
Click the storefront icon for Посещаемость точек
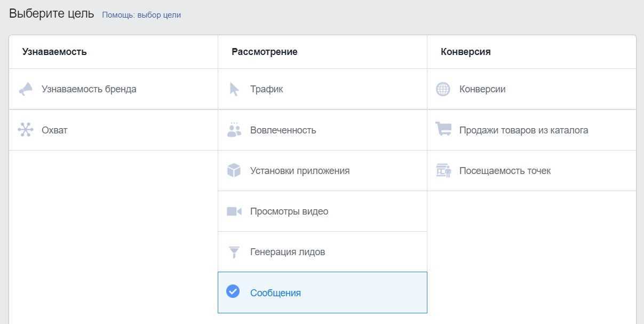(443, 171)
